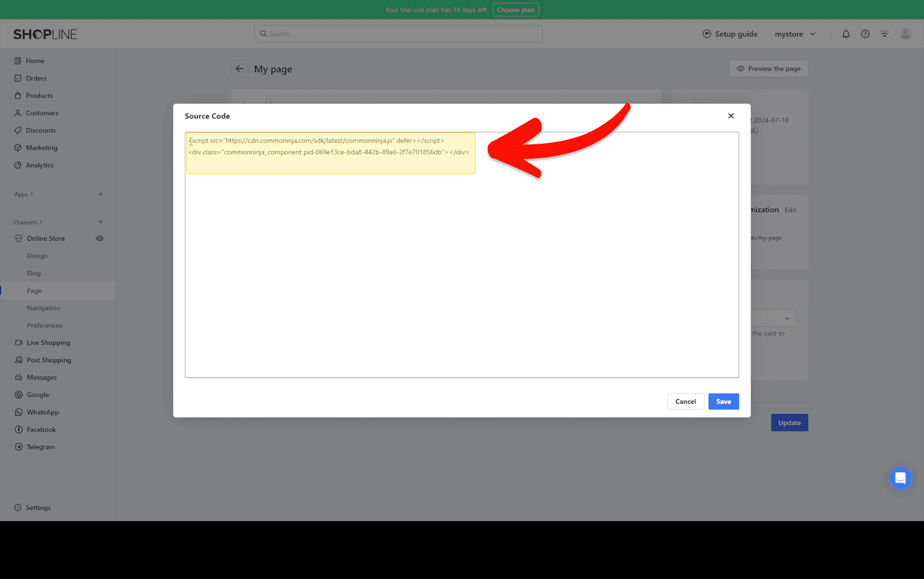Click the Facebook logo icon
The image size is (924, 579).
click(19, 429)
